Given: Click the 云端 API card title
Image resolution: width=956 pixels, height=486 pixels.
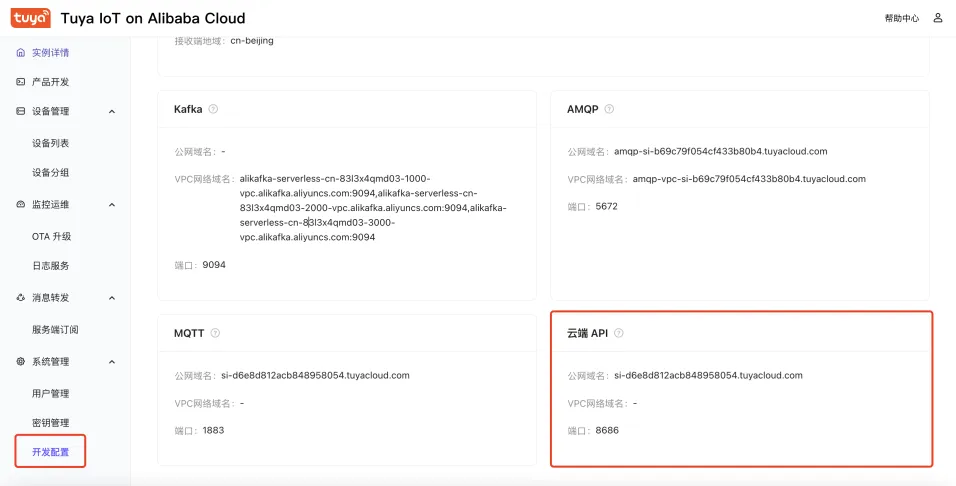Looking at the screenshot, I should pyautogui.click(x=588, y=333).
